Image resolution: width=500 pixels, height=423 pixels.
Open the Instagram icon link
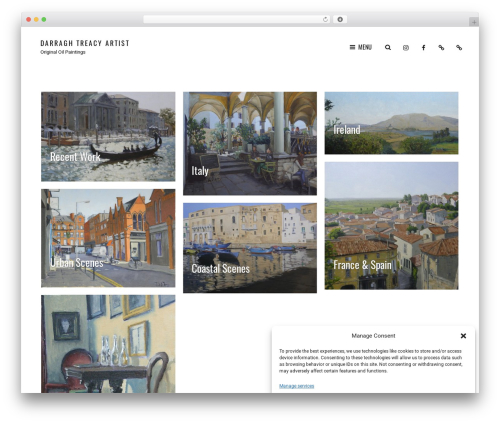click(406, 48)
